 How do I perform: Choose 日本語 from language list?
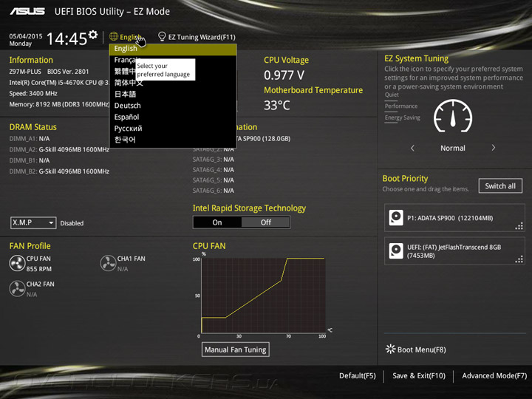[x=173, y=94]
